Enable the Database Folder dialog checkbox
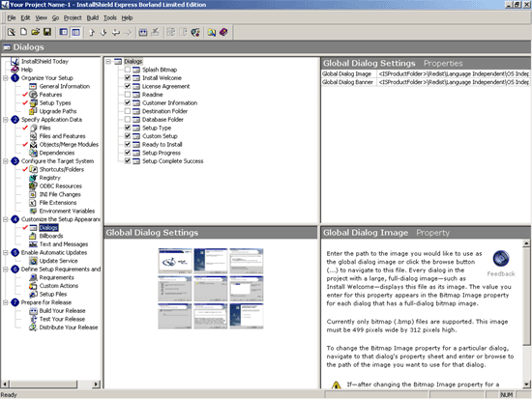 (128, 120)
